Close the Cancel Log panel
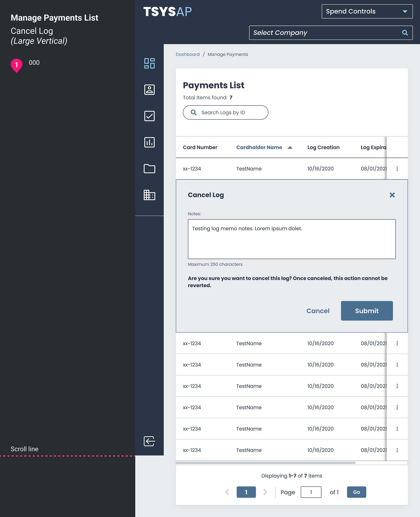 [392, 195]
